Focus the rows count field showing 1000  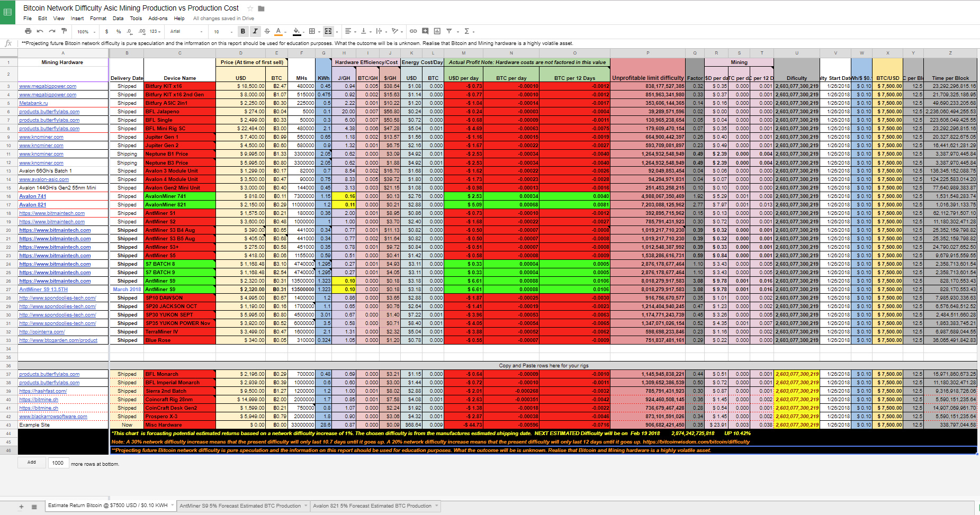(58, 463)
